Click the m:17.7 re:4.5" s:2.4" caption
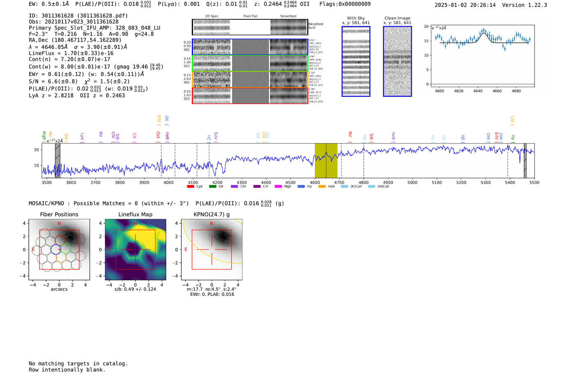The image size is (576, 392). click(212, 289)
